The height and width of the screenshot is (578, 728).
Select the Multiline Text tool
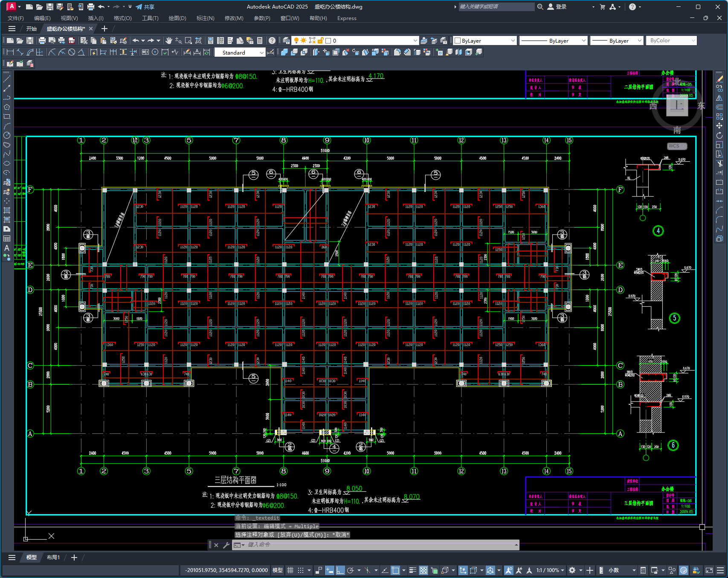[x=7, y=248]
